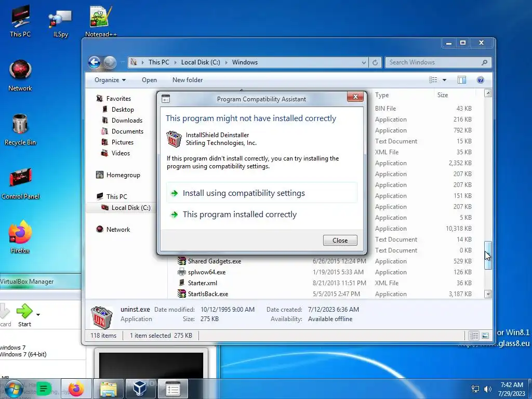The height and width of the screenshot is (399, 532).
Task: Open the Windows Start orb
Action: [14, 389]
